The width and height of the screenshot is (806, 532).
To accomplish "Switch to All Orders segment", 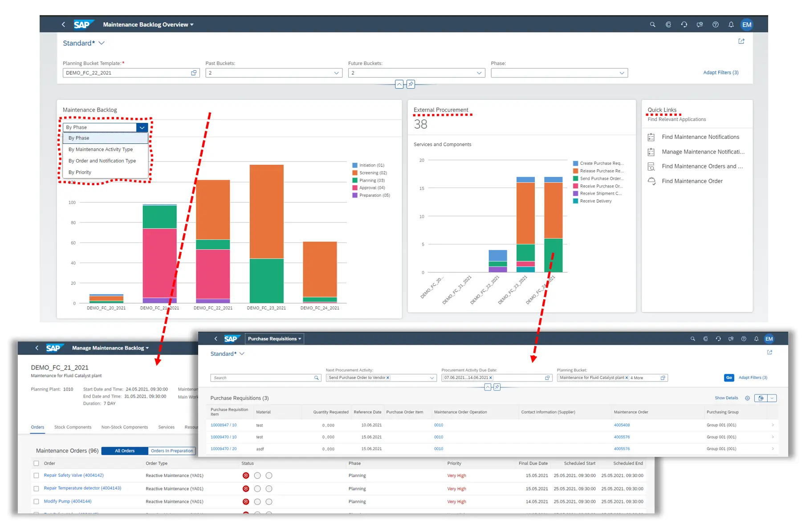I will coord(125,451).
